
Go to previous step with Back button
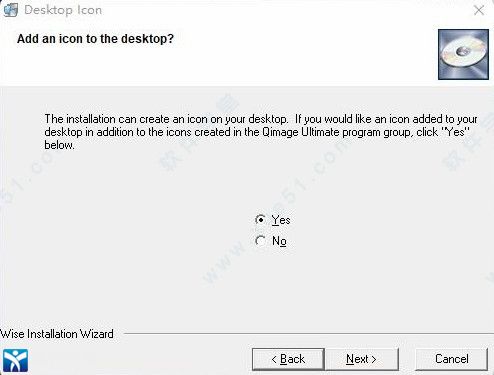point(288,359)
